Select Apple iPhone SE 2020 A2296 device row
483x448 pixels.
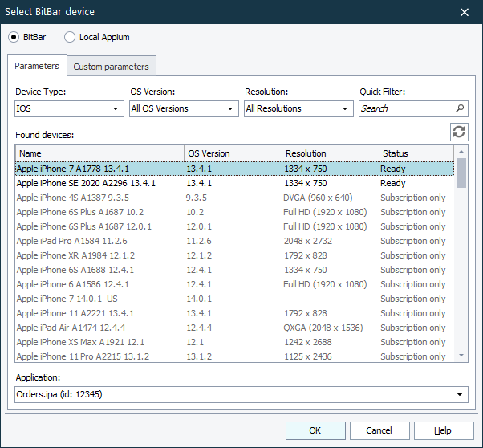pos(86,183)
